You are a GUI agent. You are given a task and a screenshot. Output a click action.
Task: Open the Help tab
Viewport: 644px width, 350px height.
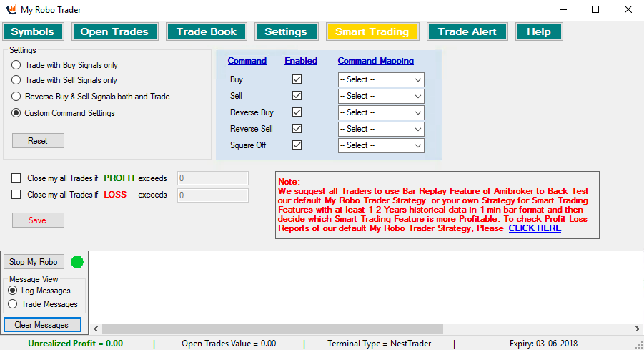(x=539, y=31)
